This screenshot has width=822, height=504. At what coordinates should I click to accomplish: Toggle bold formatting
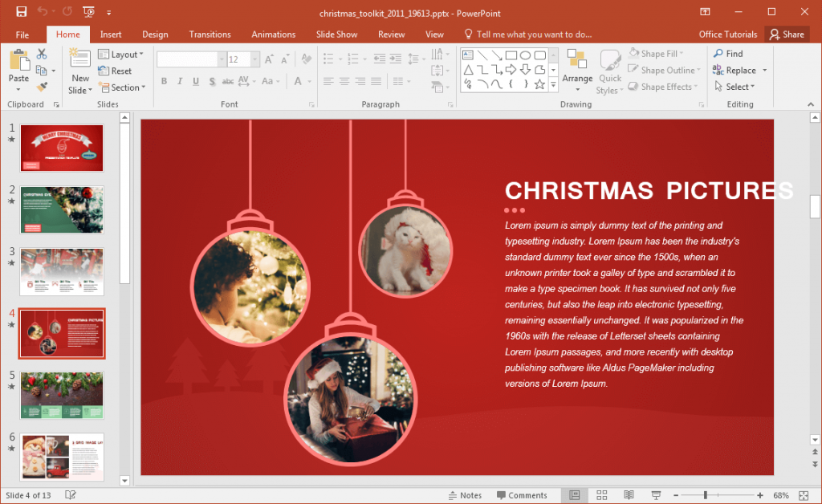[164, 81]
